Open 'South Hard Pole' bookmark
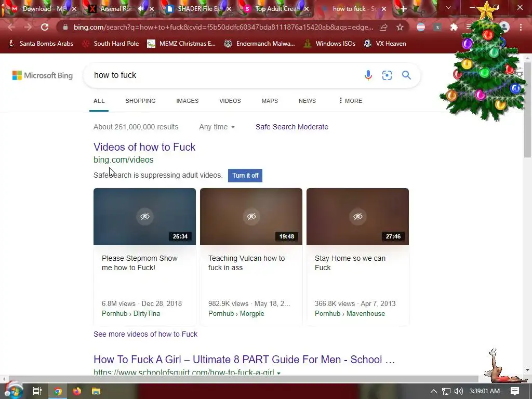Screen dimensions: 532x399 pyautogui.click(x=111, y=44)
